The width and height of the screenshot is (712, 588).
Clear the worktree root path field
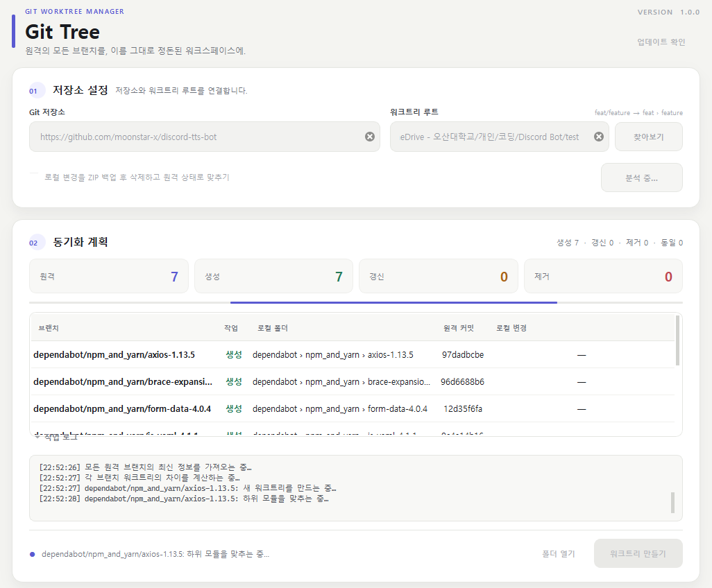click(599, 137)
